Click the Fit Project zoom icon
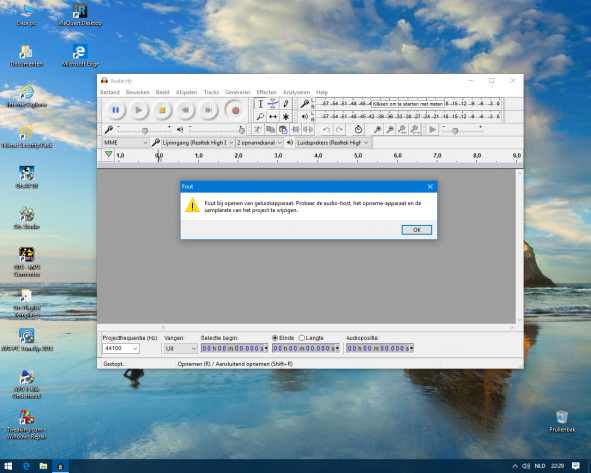This screenshot has height=473, width=591. 415,130
